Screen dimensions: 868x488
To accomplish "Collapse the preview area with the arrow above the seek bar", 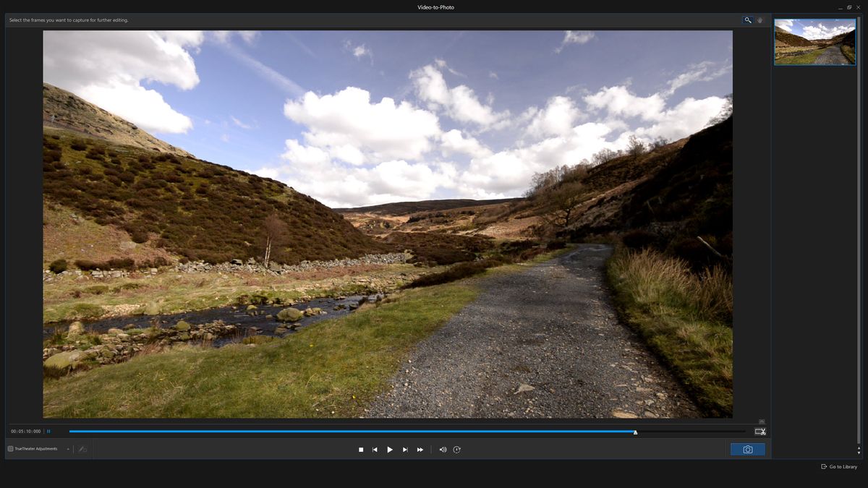I will 761,420.
